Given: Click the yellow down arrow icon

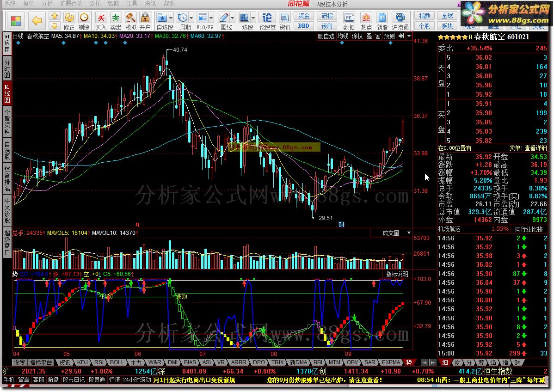Looking at the screenshot, I should (x=55, y=26).
